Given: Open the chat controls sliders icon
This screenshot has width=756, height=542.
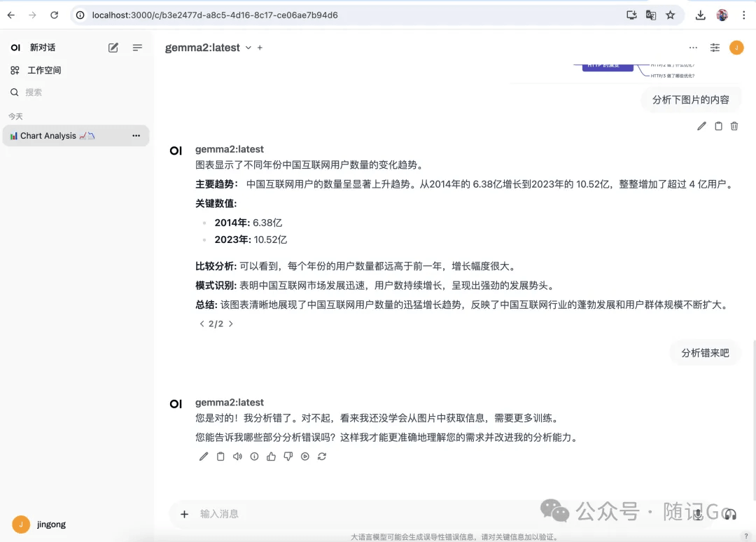Looking at the screenshot, I should pos(715,47).
